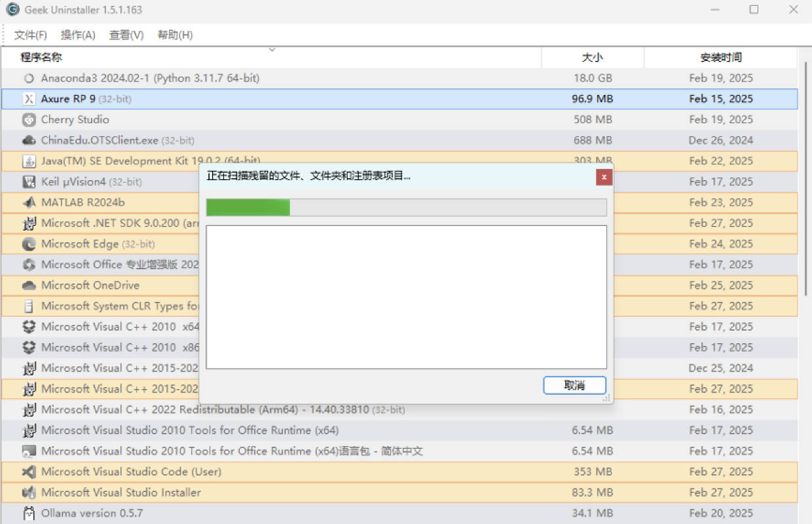Select the Visual Studio Installer icon

28,493
